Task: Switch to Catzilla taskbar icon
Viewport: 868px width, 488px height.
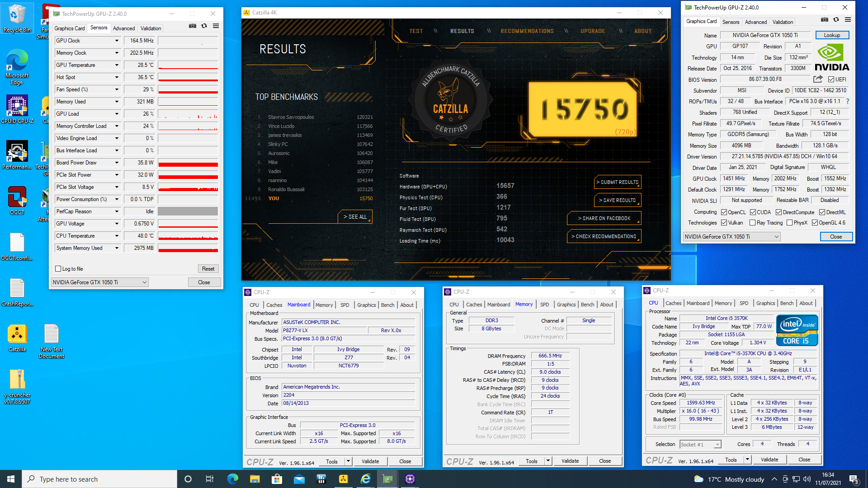Action: [343, 479]
